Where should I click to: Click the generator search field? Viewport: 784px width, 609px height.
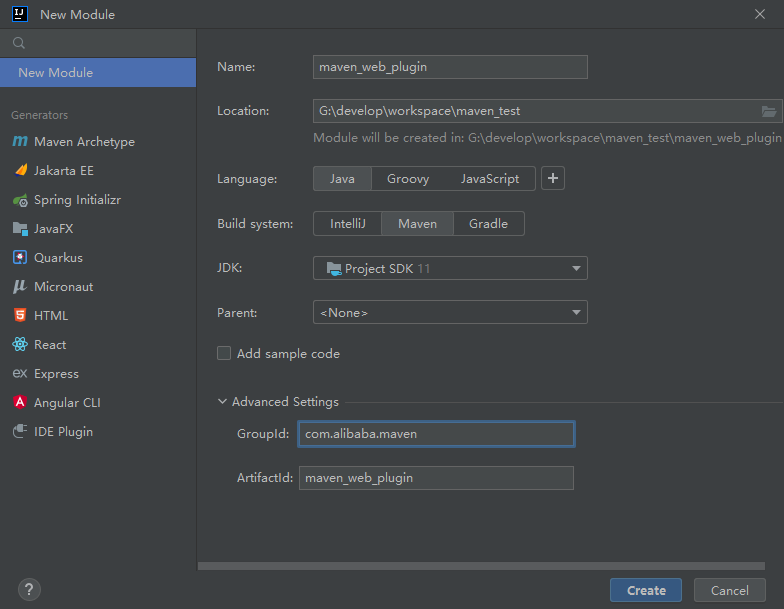(98, 43)
